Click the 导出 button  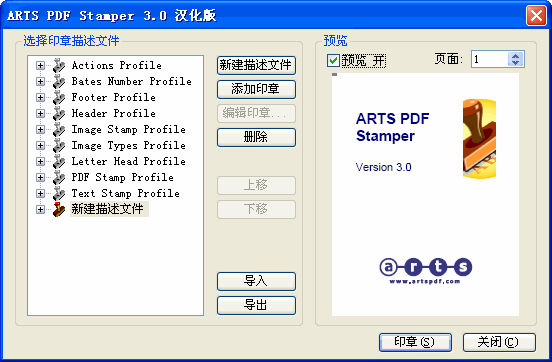[x=256, y=305]
